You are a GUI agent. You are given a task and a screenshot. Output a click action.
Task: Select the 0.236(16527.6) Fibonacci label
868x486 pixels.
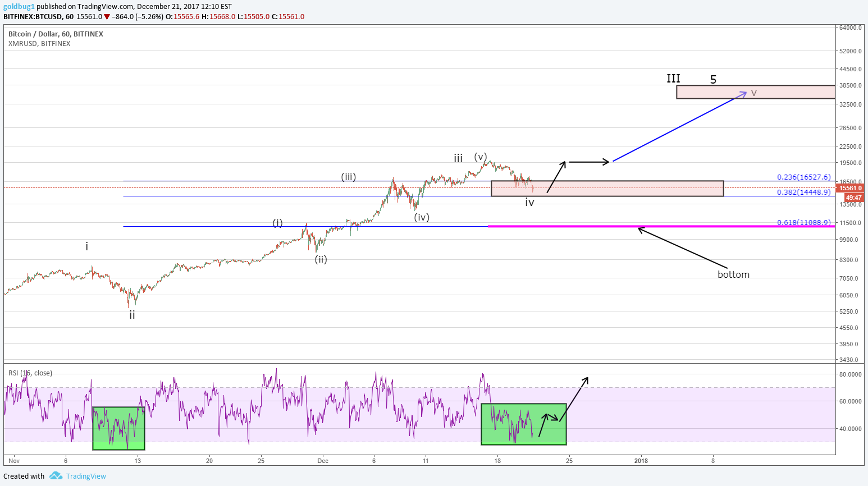click(x=803, y=177)
